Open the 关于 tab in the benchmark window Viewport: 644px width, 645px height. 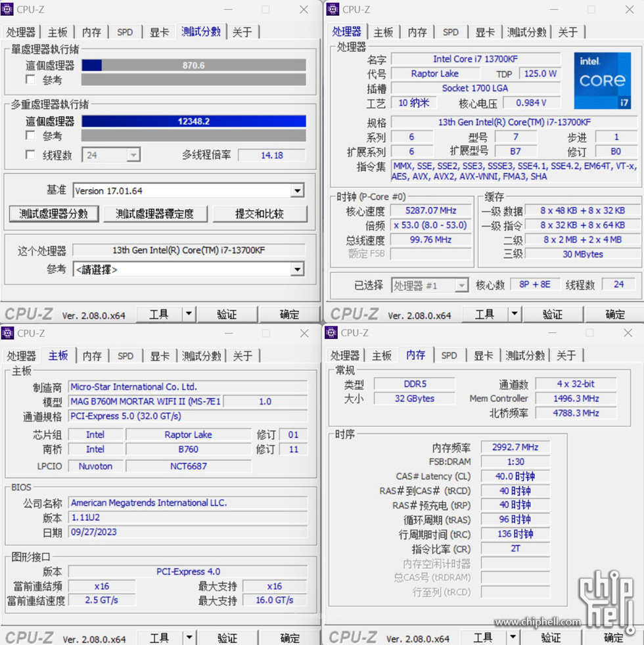[x=242, y=32]
